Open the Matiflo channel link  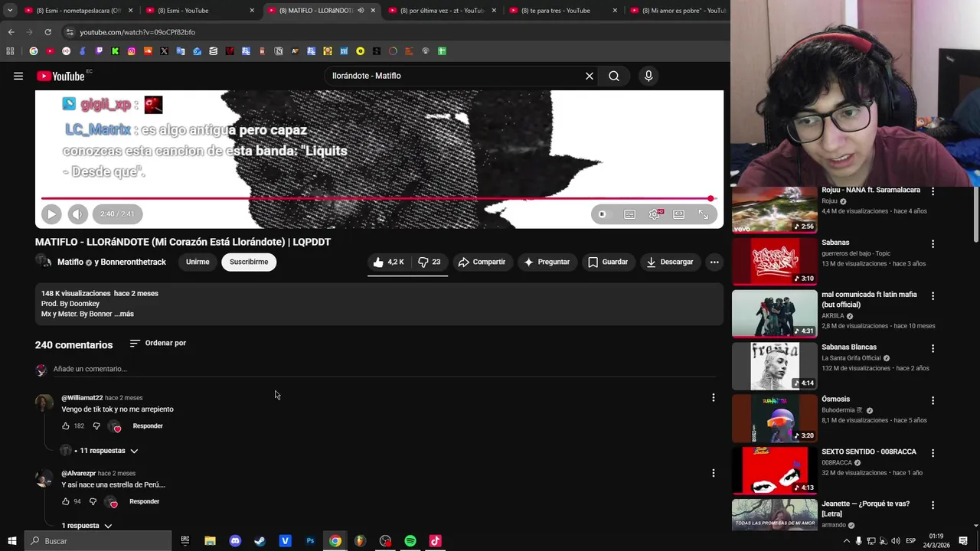70,262
